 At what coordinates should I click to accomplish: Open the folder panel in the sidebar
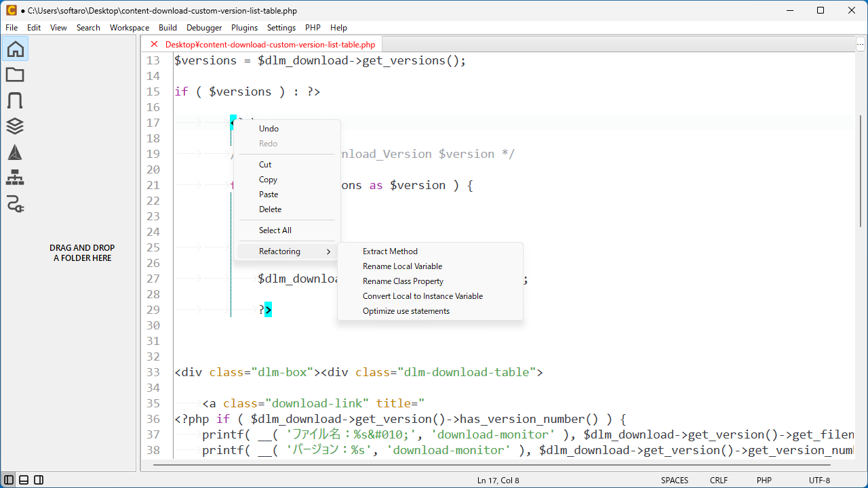click(x=15, y=75)
